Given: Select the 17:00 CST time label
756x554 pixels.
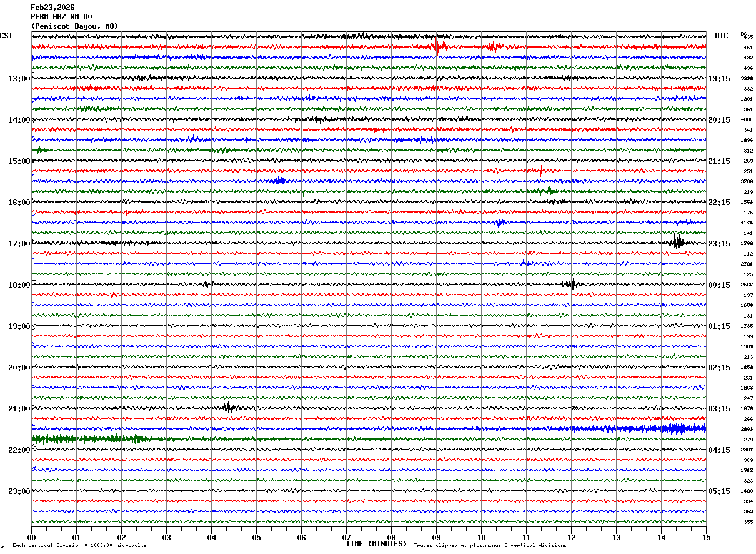Looking at the screenshot, I should (x=19, y=244).
